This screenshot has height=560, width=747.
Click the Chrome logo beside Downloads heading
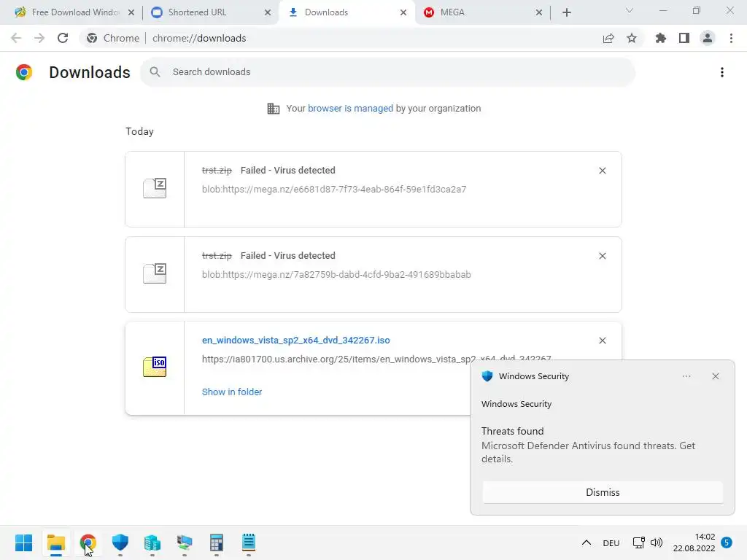tap(24, 72)
